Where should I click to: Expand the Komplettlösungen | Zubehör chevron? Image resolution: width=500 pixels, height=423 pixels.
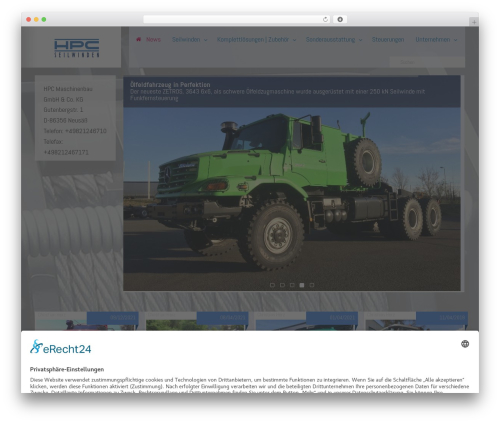click(x=294, y=40)
